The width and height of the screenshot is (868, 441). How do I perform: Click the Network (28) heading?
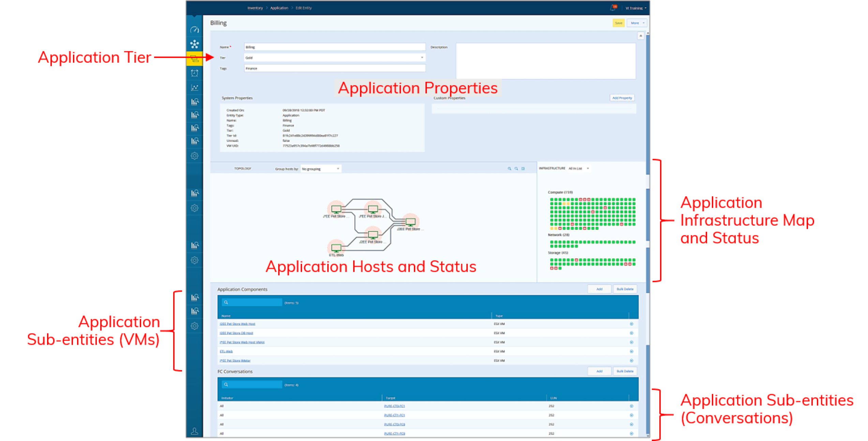pyautogui.click(x=558, y=235)
